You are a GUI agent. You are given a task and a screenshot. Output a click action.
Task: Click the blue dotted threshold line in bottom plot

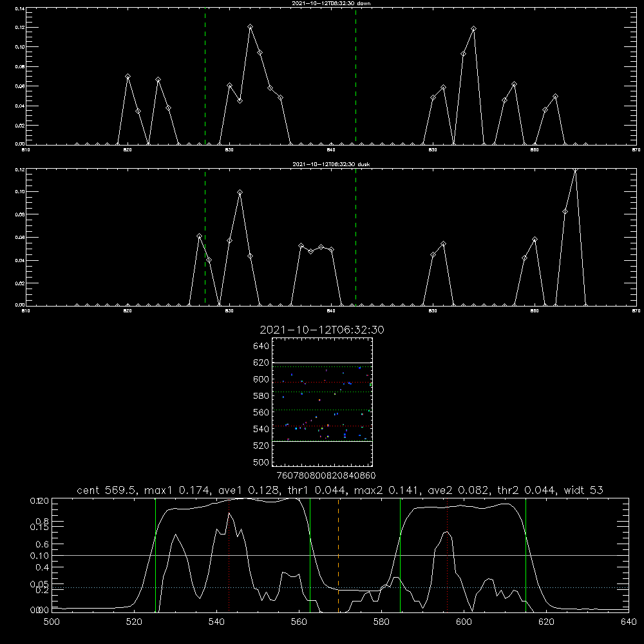(x=340, y=588)
